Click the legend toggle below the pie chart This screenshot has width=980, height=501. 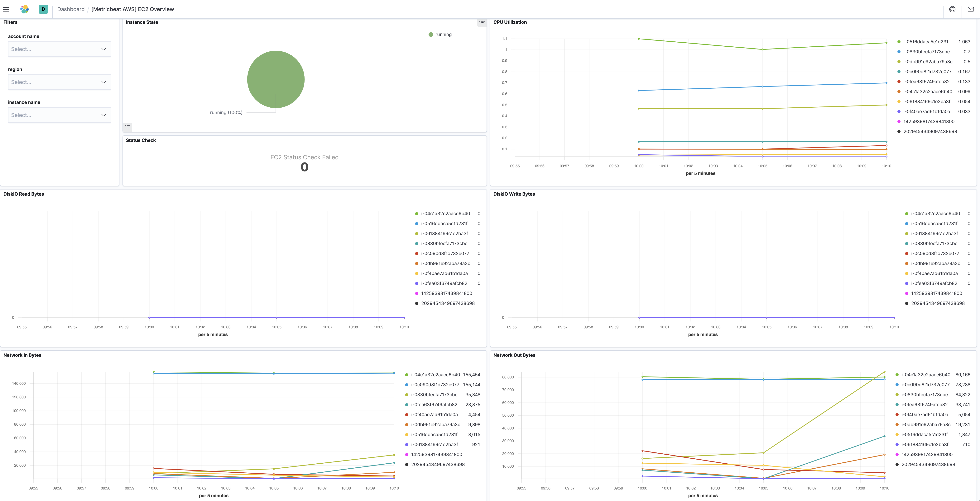pos(127,127)
